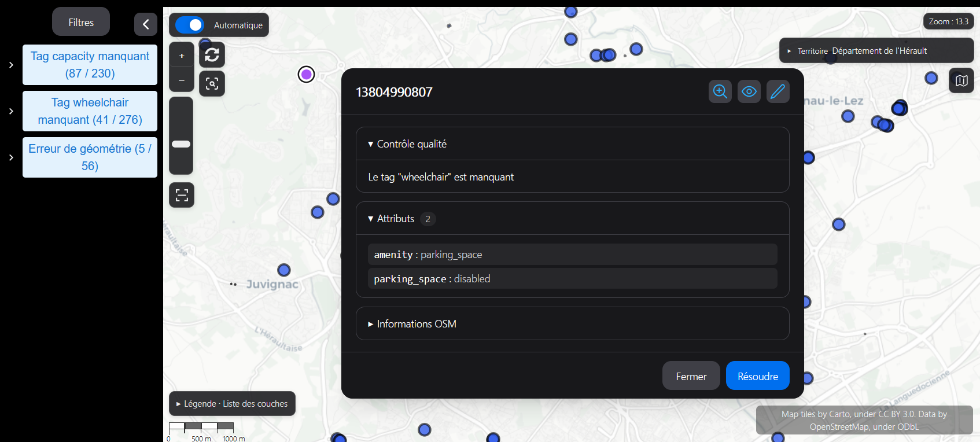Select the Erreur de géométrie filter
The image size is (980, 442).
[x=90, y=157]
